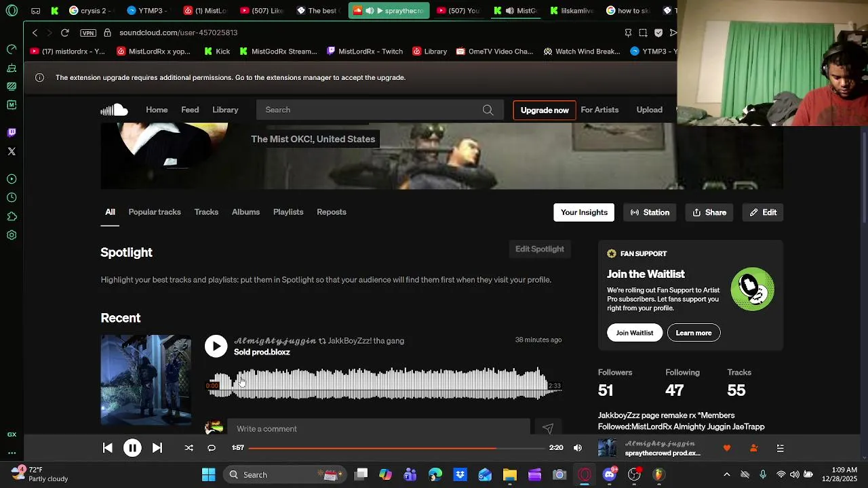Image resolution: width=868 pixels, height=488 pixels.
Task: Open X in the Opera sidebar
Action: click(12, 151)
